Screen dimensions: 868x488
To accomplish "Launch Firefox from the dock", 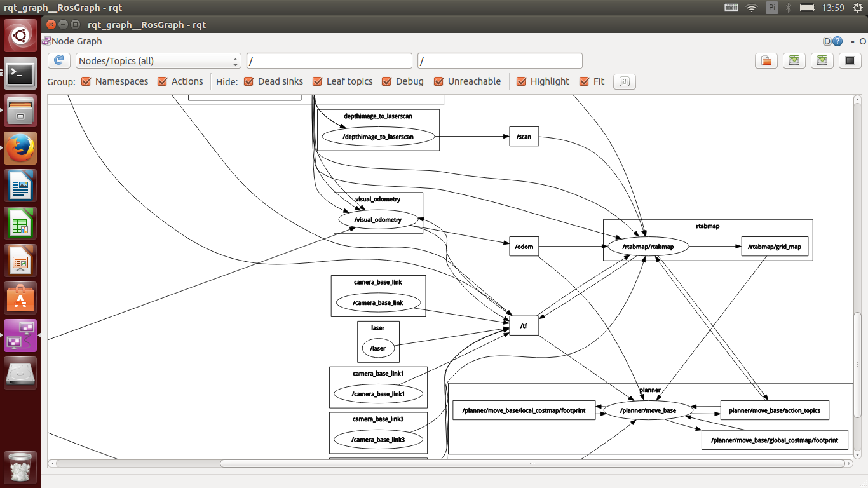I will coord(21,148).
